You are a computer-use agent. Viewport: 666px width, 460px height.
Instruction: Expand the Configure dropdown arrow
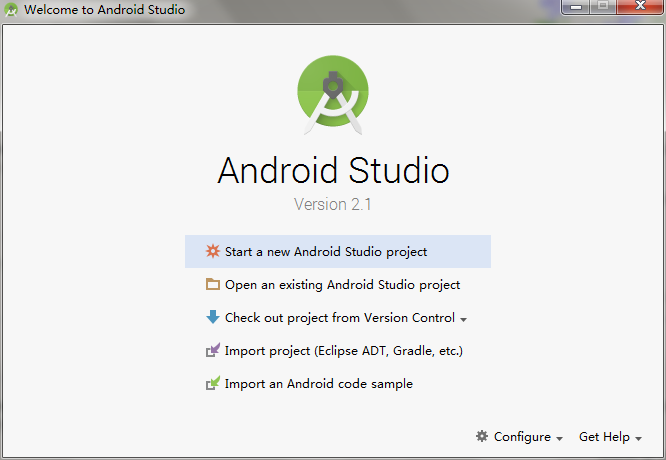tap(559, 439)
